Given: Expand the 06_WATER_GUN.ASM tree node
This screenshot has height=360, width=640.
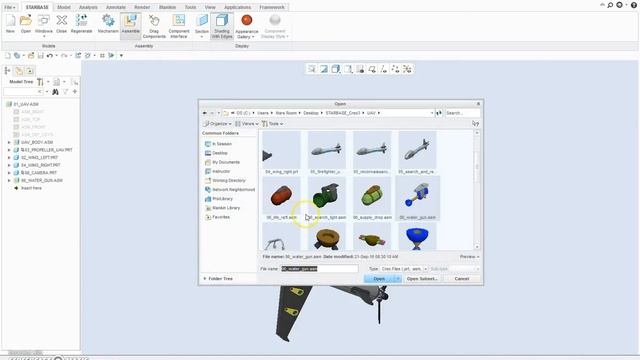Looking at the screenshot, I should [x=9, y=180].
